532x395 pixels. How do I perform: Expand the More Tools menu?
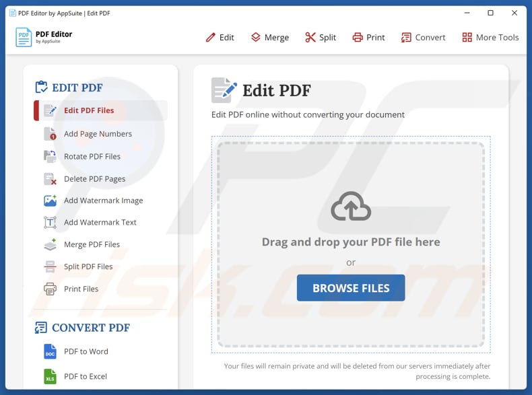[490, 38]
